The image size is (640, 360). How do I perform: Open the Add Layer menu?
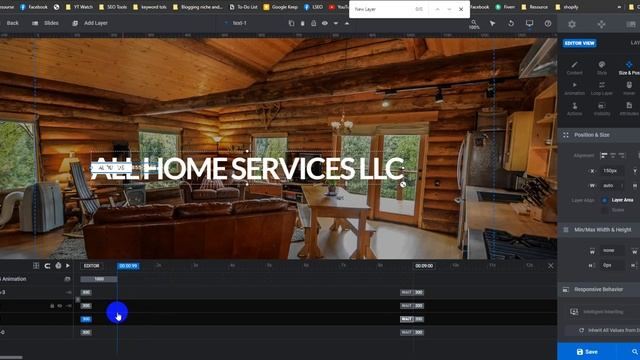tap(90, 23)
